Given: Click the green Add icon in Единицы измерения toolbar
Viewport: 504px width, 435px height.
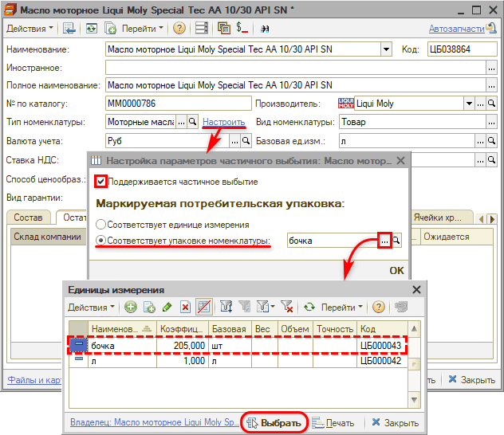Looking at the screenshot, I should (130, 307).
